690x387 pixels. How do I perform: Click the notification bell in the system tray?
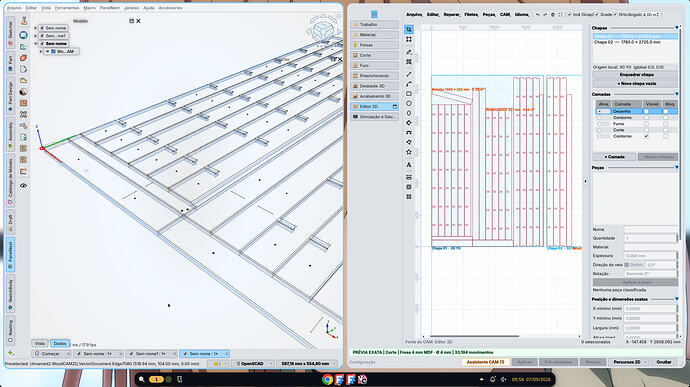pos(492,379)
